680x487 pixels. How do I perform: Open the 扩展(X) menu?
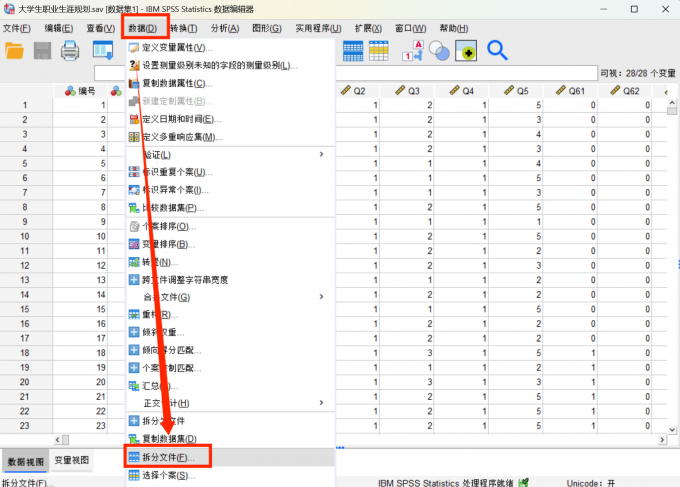tap(368, 29)
